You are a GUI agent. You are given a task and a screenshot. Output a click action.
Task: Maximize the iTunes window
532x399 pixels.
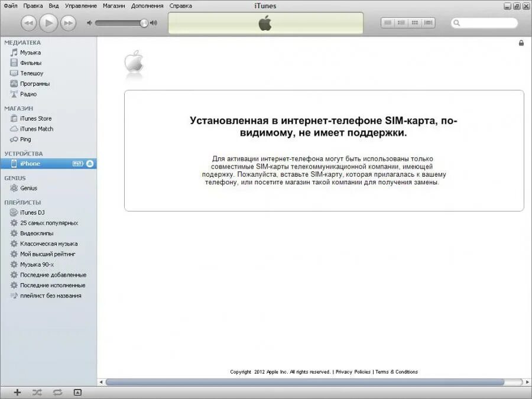click(517, 6)
